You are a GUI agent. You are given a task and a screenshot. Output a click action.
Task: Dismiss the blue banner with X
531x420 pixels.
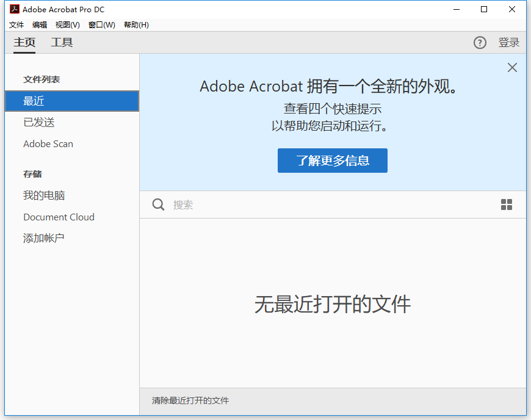(512, 67)
